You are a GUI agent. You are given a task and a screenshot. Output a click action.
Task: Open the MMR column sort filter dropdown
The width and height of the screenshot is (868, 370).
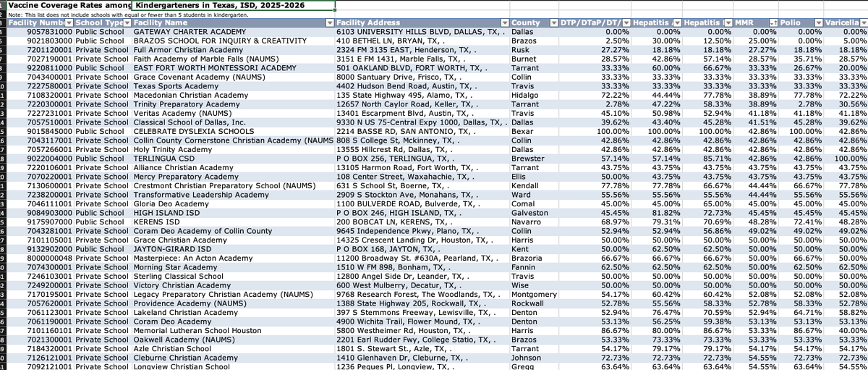(772, 23)
